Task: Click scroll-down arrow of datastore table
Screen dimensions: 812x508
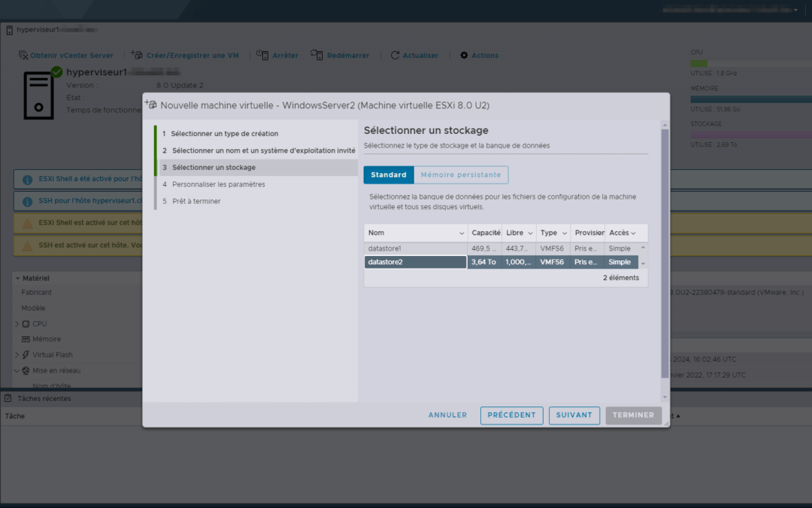Action: (643, 264)
